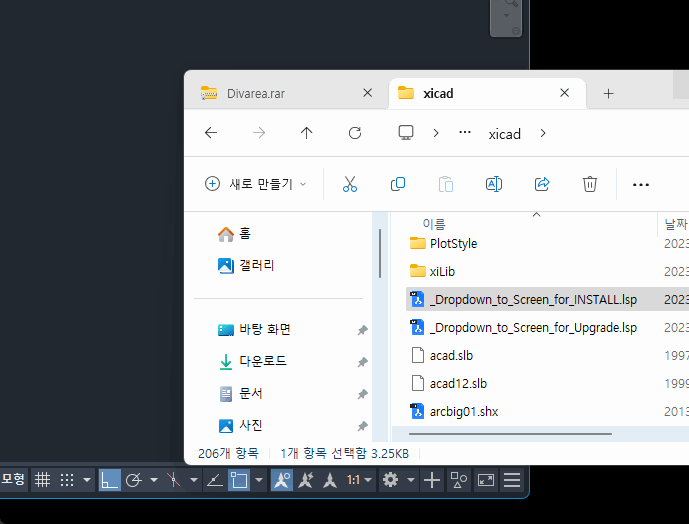Image resolution: width=689 pixels, height=524 pixels.
Task: Toggle object snap tracking icon
Action: 215,480
